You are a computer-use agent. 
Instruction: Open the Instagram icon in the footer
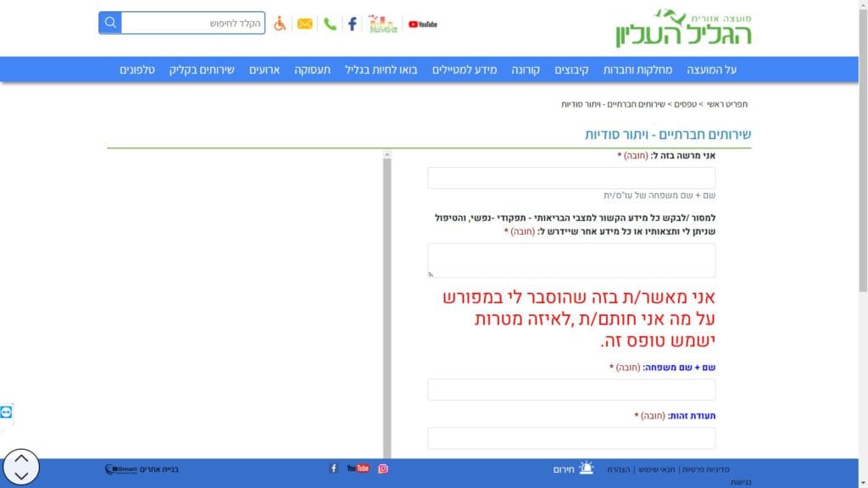383,469
